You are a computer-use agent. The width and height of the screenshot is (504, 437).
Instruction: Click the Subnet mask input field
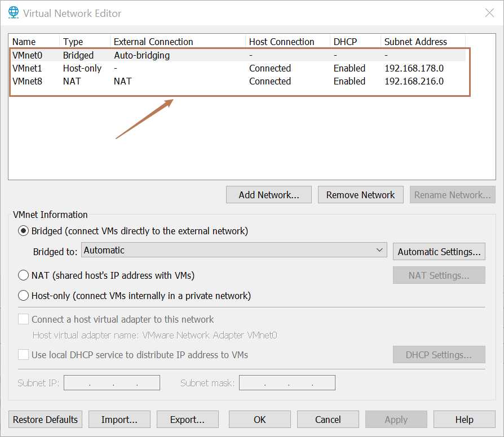(x=287, y=383)
